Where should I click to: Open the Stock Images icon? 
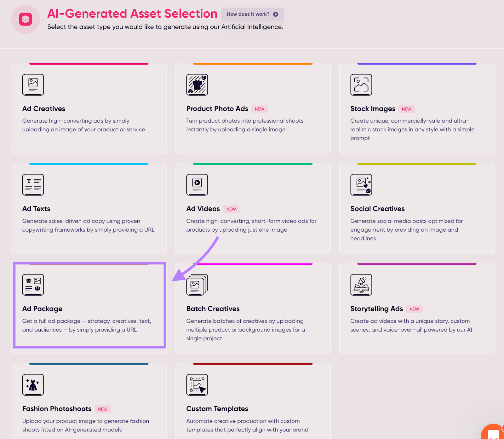pos(361,84)
